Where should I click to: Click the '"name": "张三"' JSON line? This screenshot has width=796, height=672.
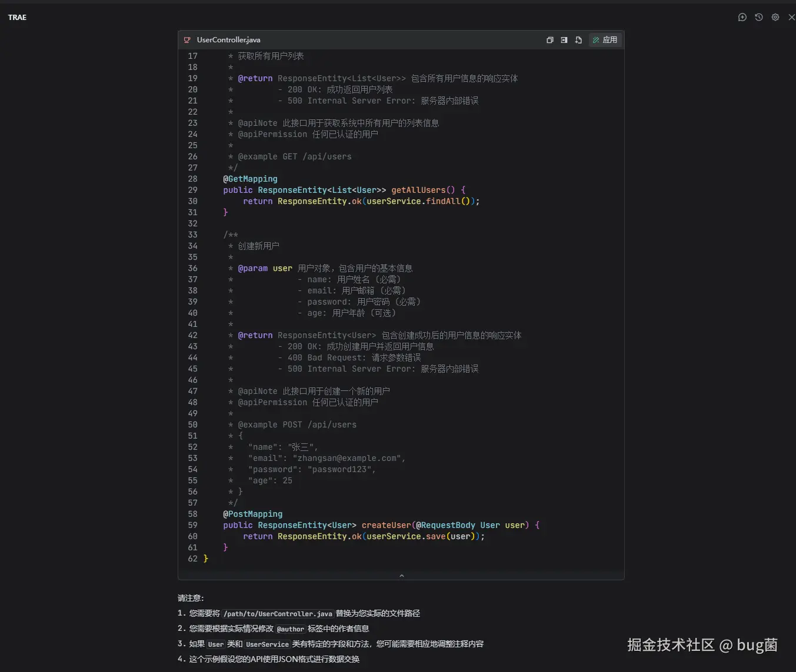coord(273,447)
